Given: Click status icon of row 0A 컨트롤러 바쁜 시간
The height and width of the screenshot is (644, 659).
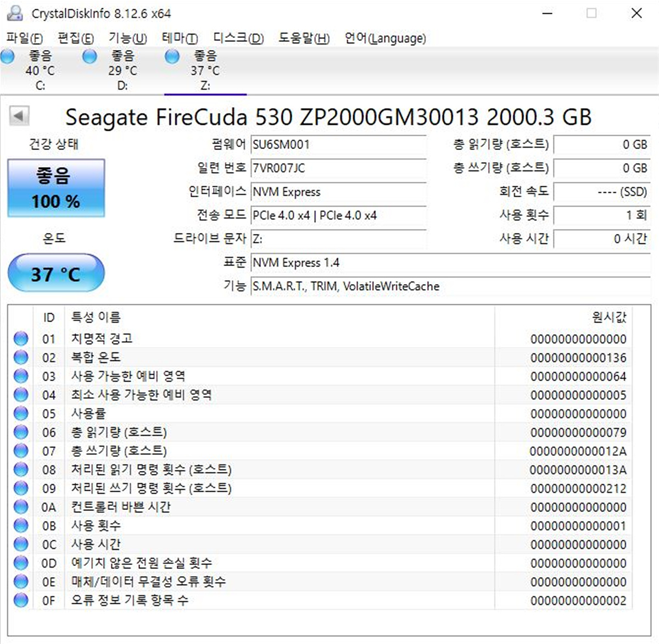Looking at the screenshot, I should 21,507.
